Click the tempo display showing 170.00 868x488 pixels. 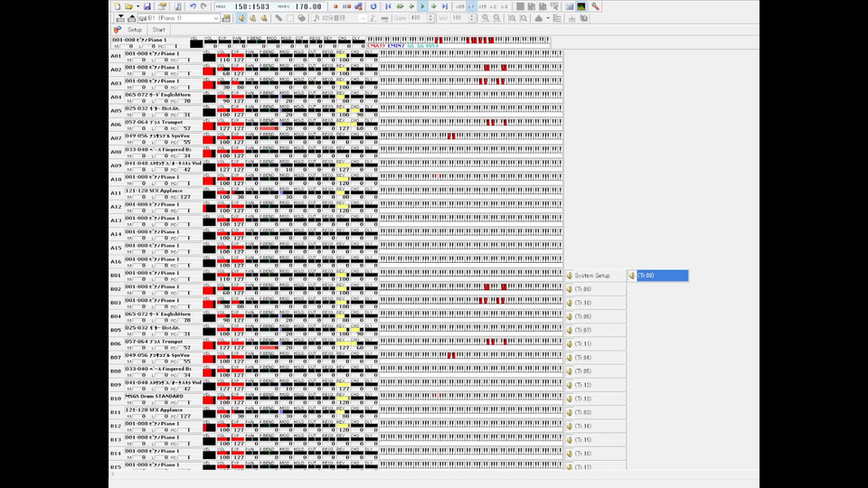[x=308, y=6]
